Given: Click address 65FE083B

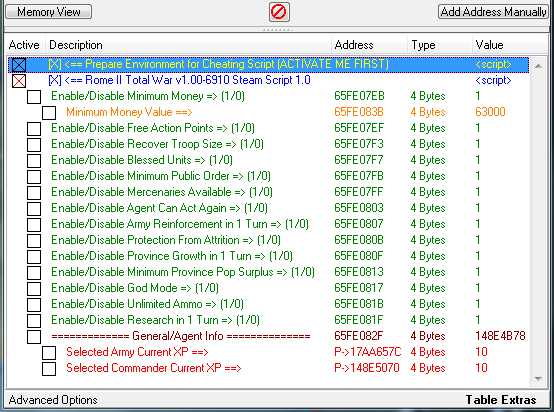Looking at the screenshot, I should (x=359, y=112).
